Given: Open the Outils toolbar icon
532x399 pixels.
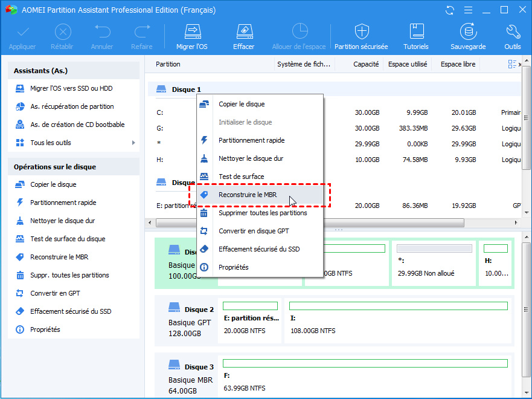Looking at the screenshot, I should coord(512,36).
